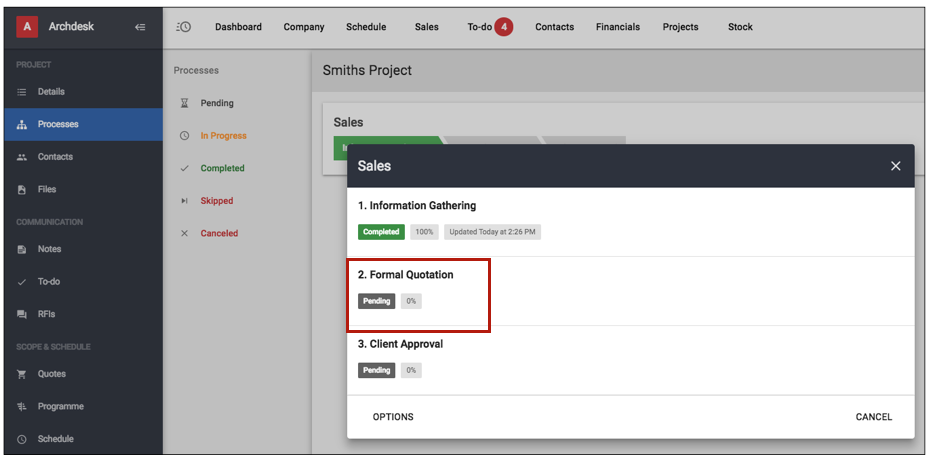Click the Canceled X icon

click(184, 234)
